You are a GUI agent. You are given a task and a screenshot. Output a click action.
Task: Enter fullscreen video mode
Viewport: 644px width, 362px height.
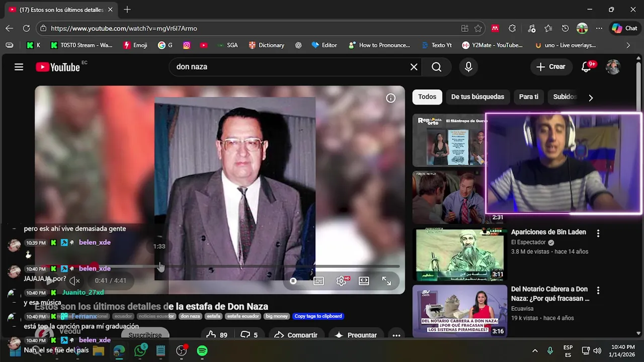coord(386,281)
